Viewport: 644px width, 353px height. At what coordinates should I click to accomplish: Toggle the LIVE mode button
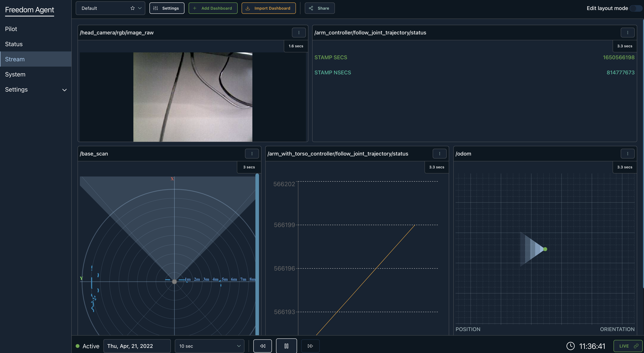[628, 346]
